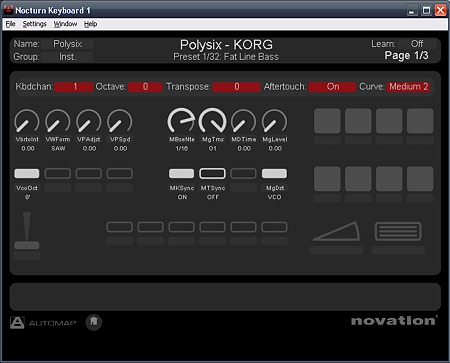The image size is (450, 363).
Task: Toggle the MKSync button
Action: point(181,173)
